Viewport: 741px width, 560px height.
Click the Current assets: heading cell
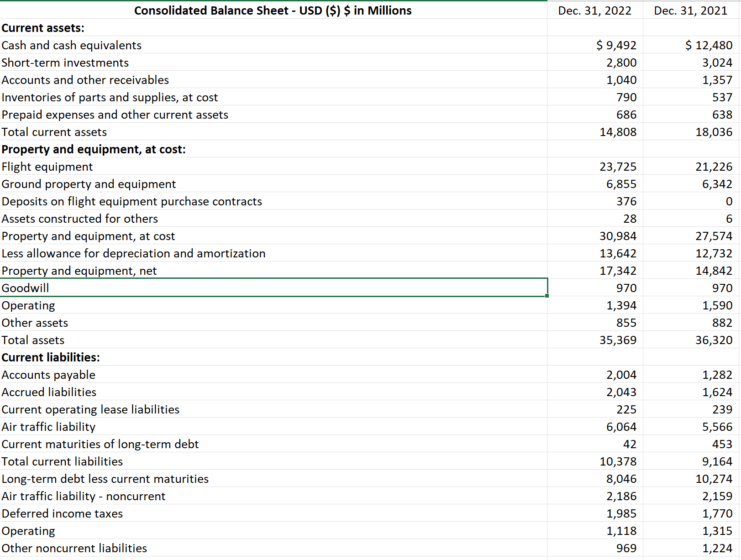pyautogui.click(x=43, y=28)
